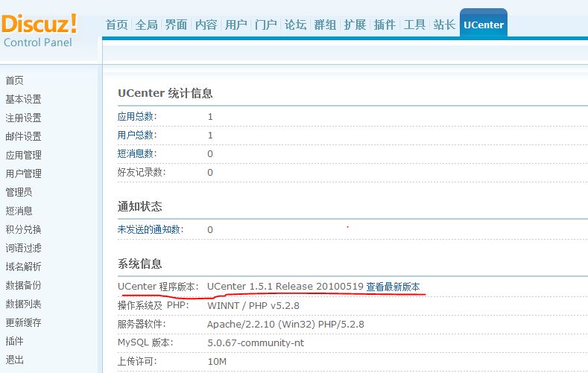Go to 注册设置 in the sidebar

pos(23,118)
